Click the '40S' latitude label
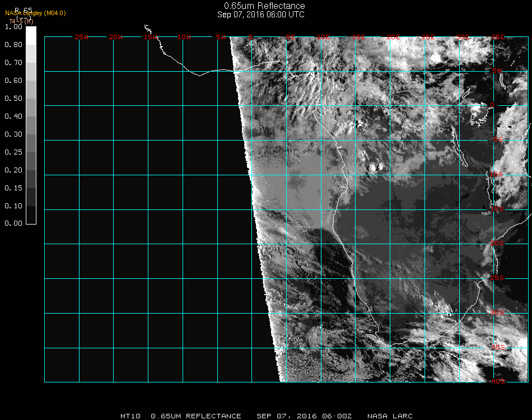 point(498,381)
